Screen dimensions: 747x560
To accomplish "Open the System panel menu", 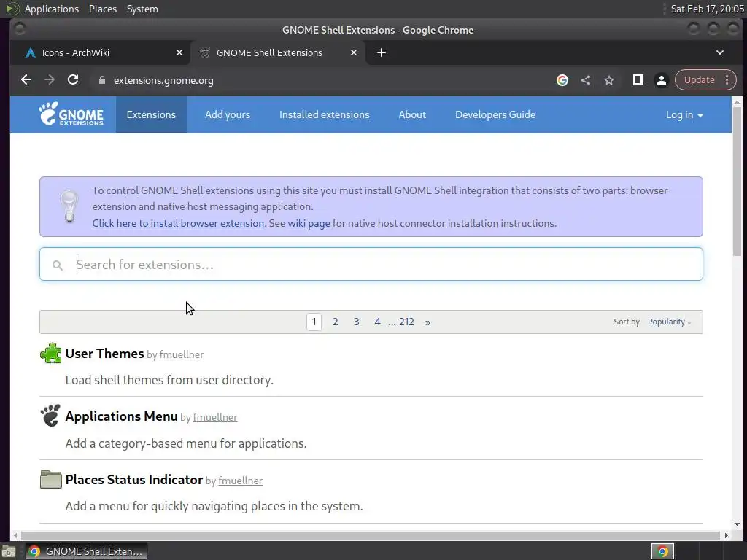I will [142, 9].
